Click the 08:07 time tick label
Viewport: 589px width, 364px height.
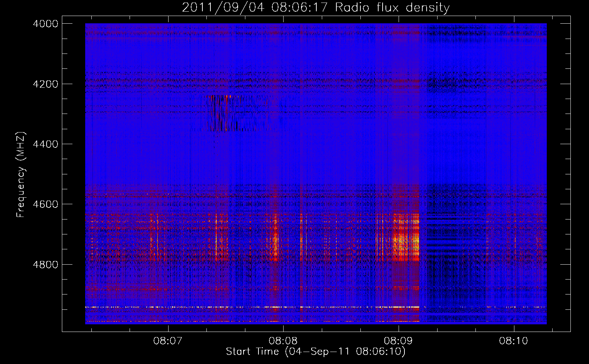click(x=167, y=341)
